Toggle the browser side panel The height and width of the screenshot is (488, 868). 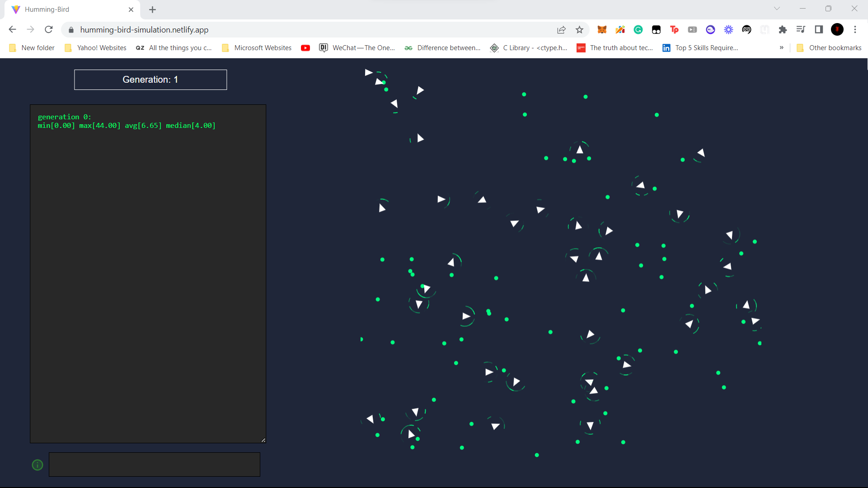coord(819,29)
